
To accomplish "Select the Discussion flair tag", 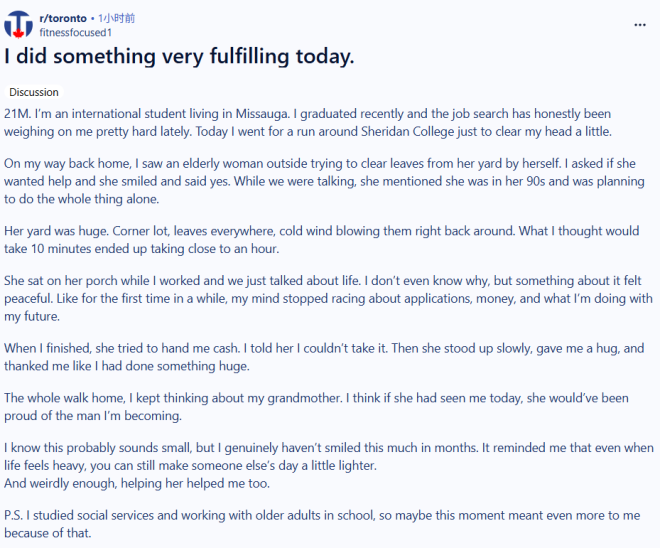I will [x=34, y=92].
